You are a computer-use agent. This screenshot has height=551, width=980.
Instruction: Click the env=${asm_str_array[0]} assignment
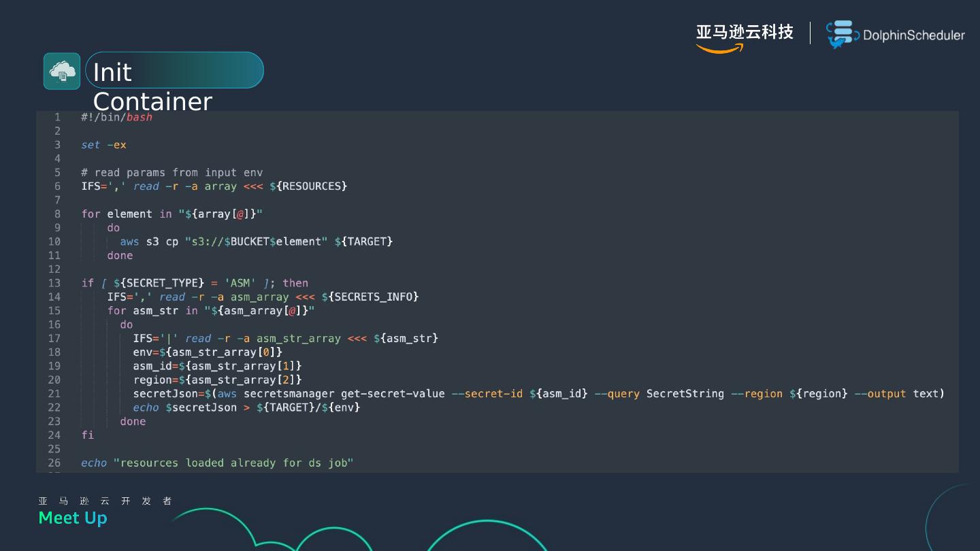tap(208, 352)
